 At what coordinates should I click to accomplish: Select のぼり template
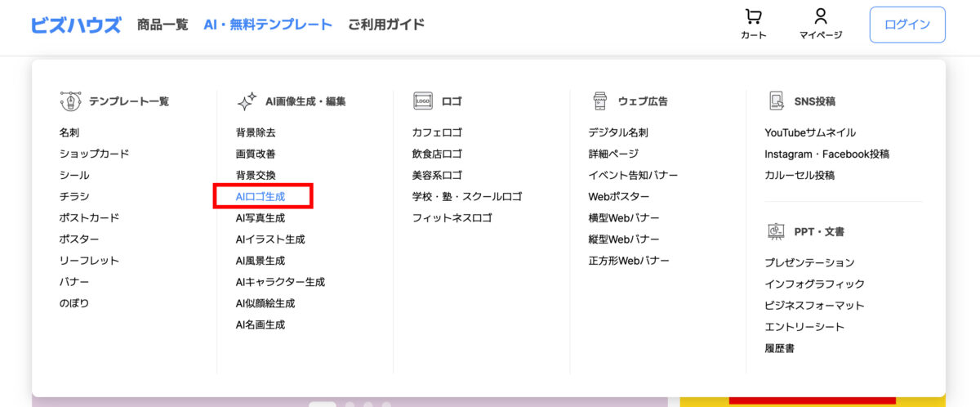coord(74,303)
